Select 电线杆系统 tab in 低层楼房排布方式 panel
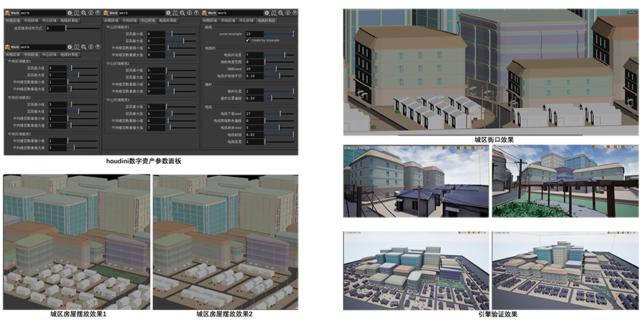 [x=69, y=20]
